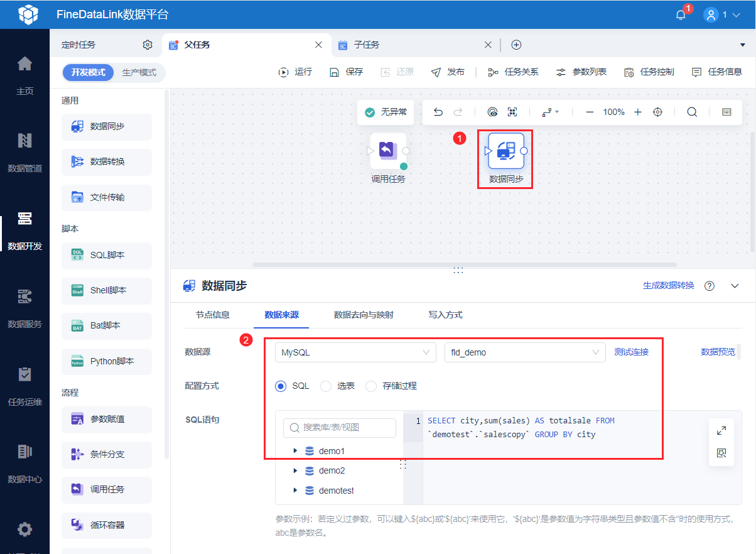Viewport: 756px width, 554px height.
Task: Zoom in with the plus icon
Action: coord(638,112)
